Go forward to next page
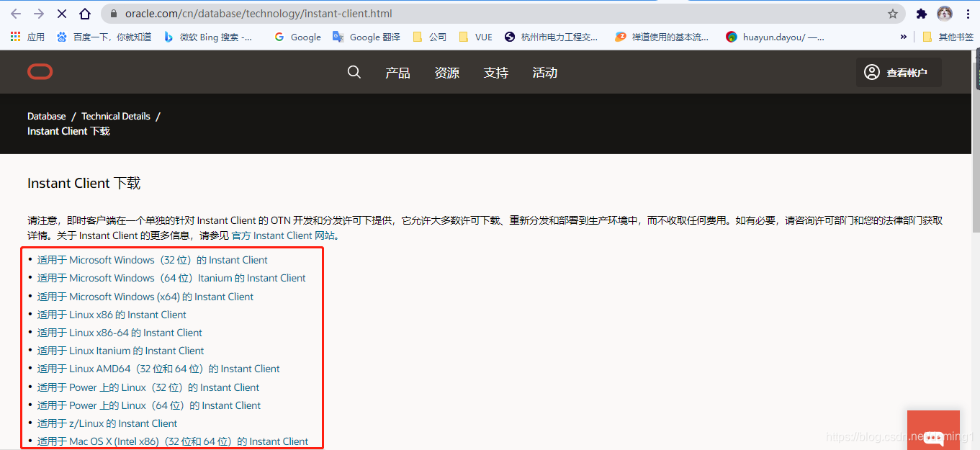 click(x=39, y=14)
